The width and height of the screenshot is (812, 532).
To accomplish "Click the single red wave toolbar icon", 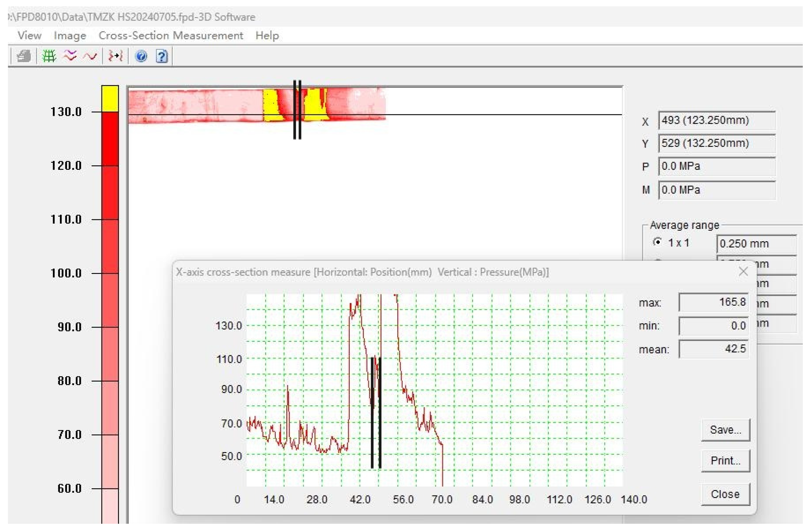I will [x=90, y=56].
